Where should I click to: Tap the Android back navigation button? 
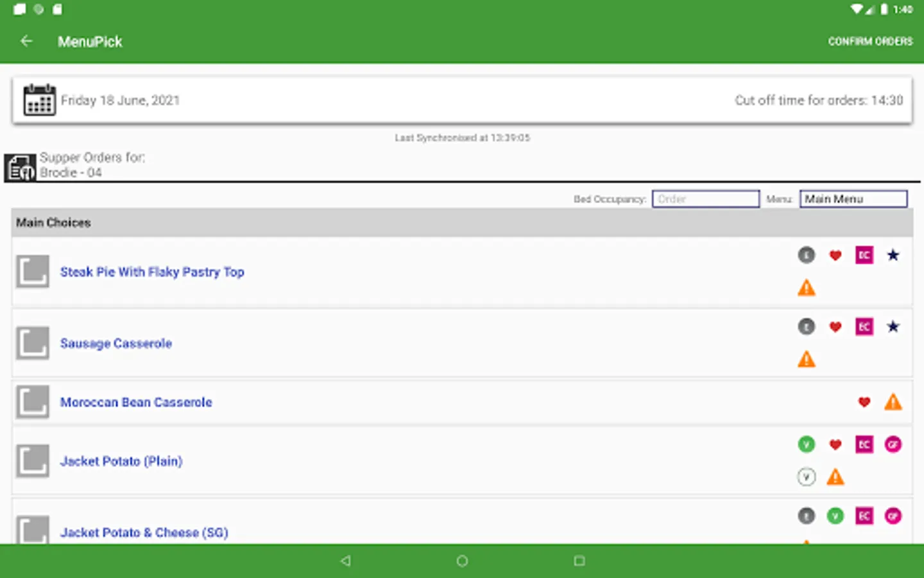tap(346, 561)
